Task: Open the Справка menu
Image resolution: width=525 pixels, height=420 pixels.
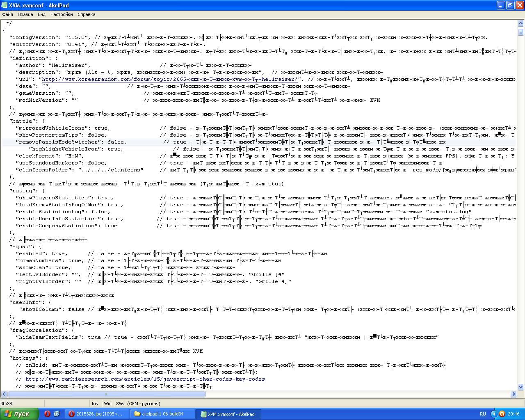Action: point(87,14)
